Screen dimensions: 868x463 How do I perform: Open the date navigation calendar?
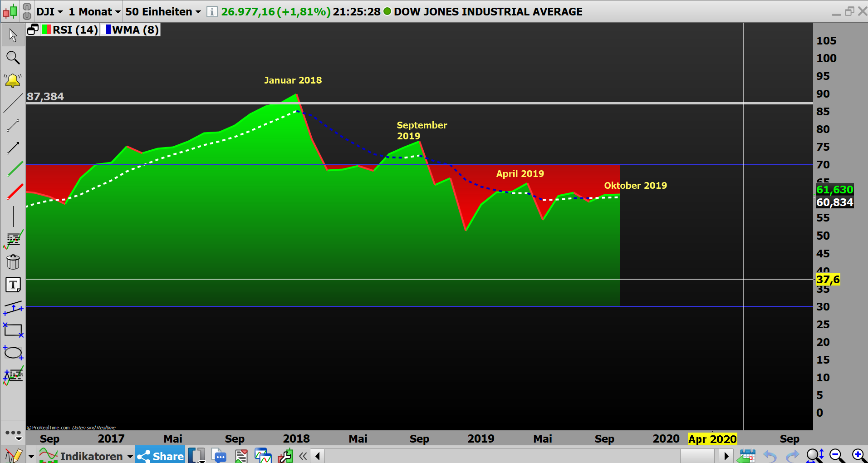(747, 455)
